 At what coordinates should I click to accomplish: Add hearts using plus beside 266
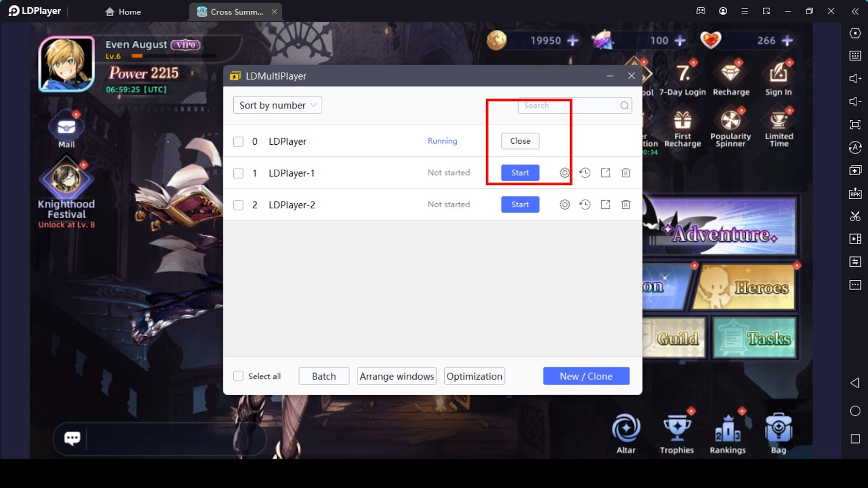(x=787, y=41)
